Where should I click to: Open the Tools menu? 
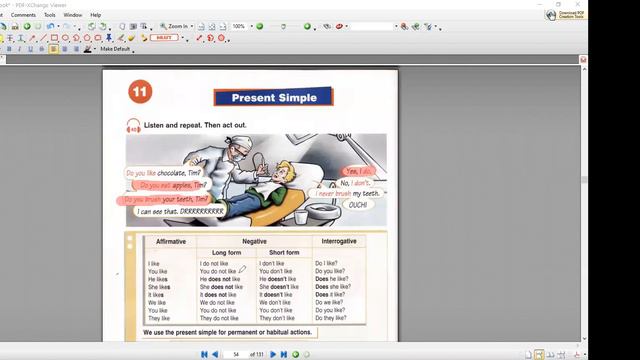point(49,15)
